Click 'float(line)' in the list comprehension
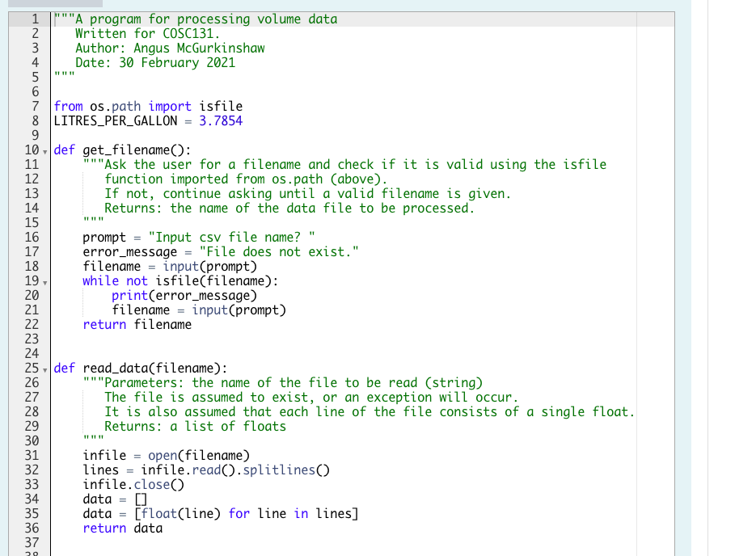Screen dimensions: 756x556 (x=181, y=514)
